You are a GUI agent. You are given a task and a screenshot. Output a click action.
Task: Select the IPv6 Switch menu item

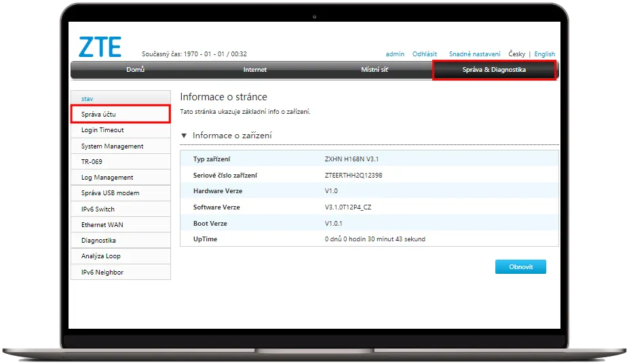pyautogui.click(x=98, y=209)
